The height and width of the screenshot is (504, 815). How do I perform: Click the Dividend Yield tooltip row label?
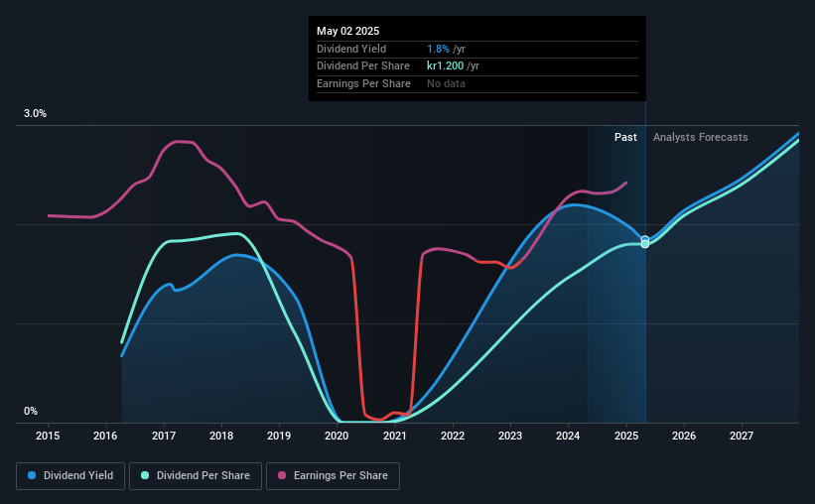click(x=351, y=49)
